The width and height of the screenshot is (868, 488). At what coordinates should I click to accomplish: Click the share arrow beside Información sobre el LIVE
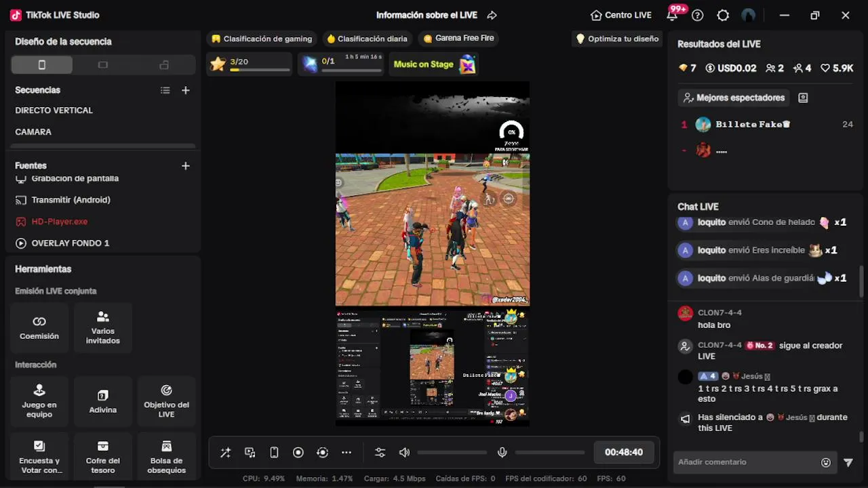(492, 15)
